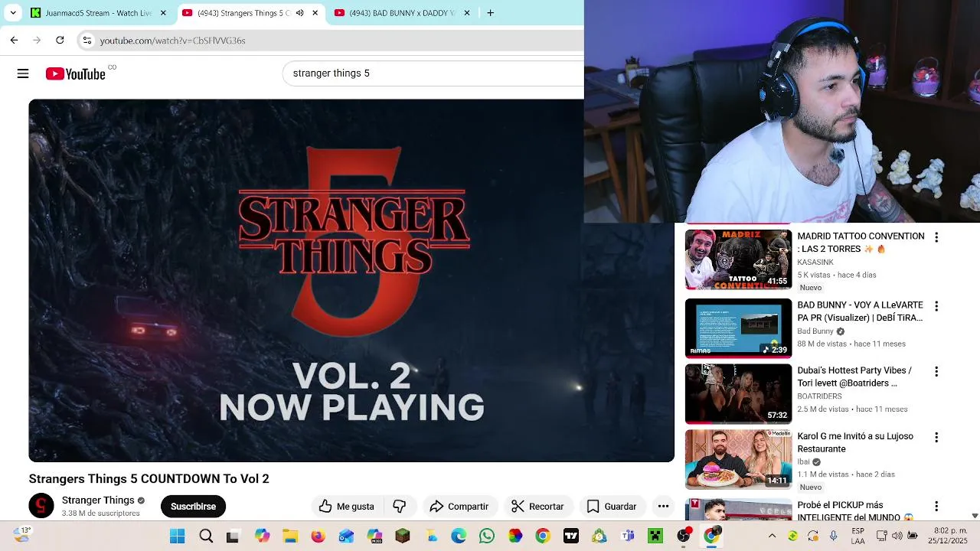Click the browser back arrow
Image resolution: width=980 pixels, height=551 pixels.
pos(14,40)
